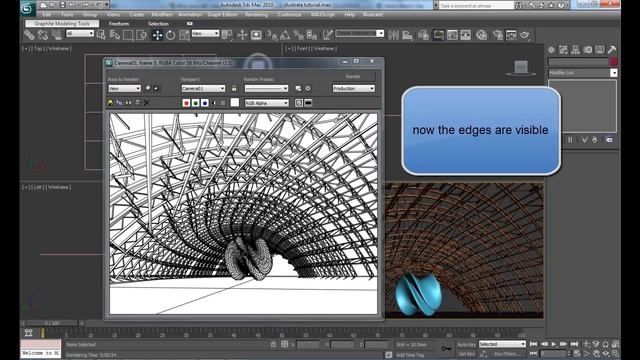The image size is (640, 360).
Task: Click the search keyword input field
Action: [476, 6]
